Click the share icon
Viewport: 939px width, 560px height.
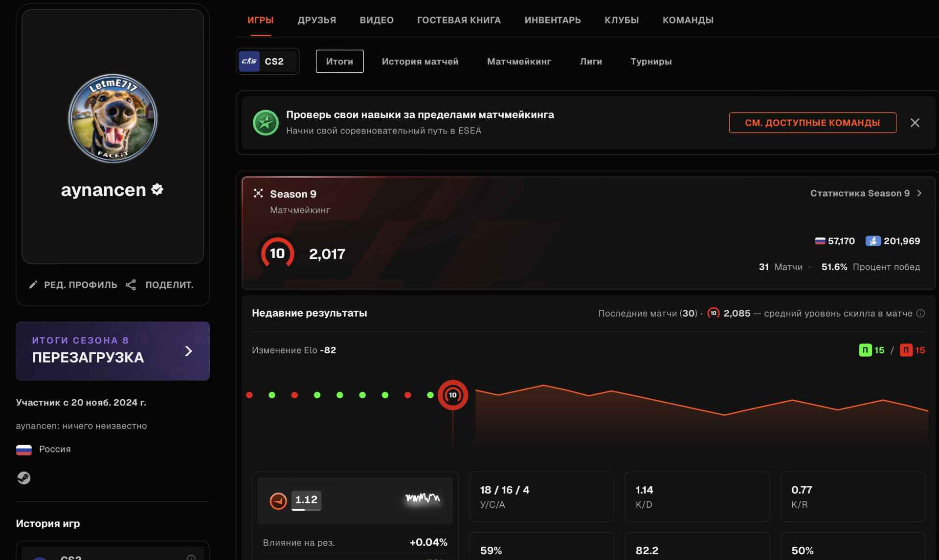tap(131, 285)
